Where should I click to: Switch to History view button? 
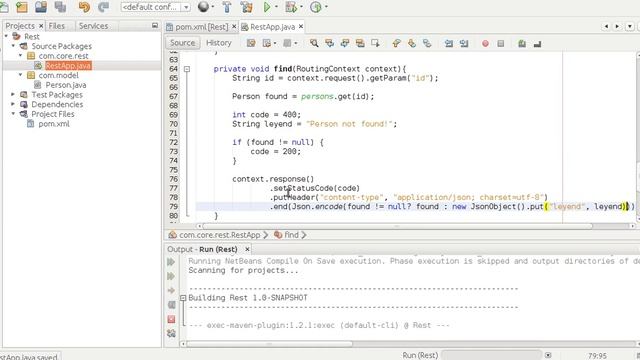point(218,42)
